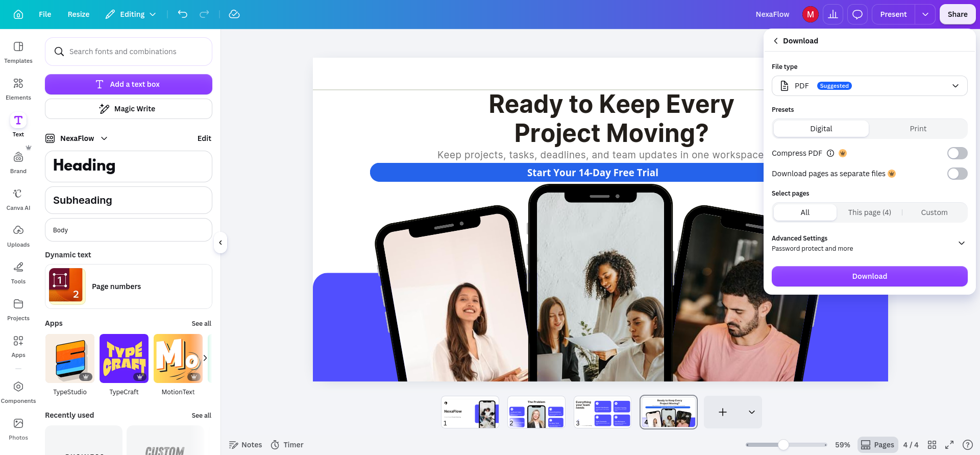
Task: Select Print preset
Action: [x=918, y=129]
